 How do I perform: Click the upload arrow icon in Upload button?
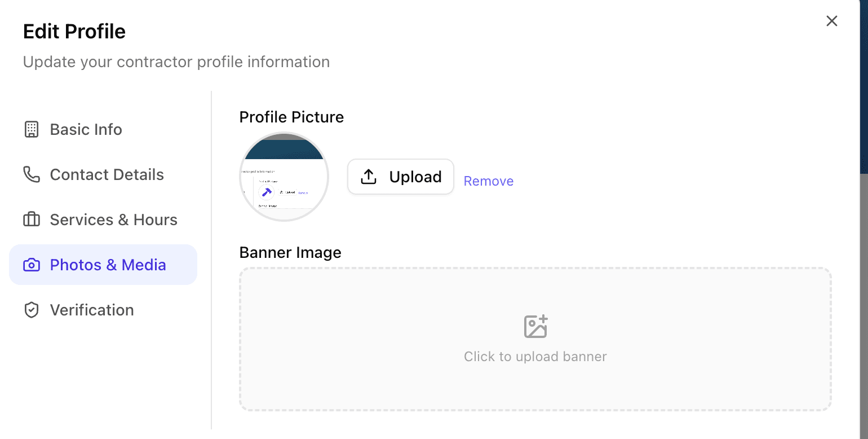click(x=369, y=177)
